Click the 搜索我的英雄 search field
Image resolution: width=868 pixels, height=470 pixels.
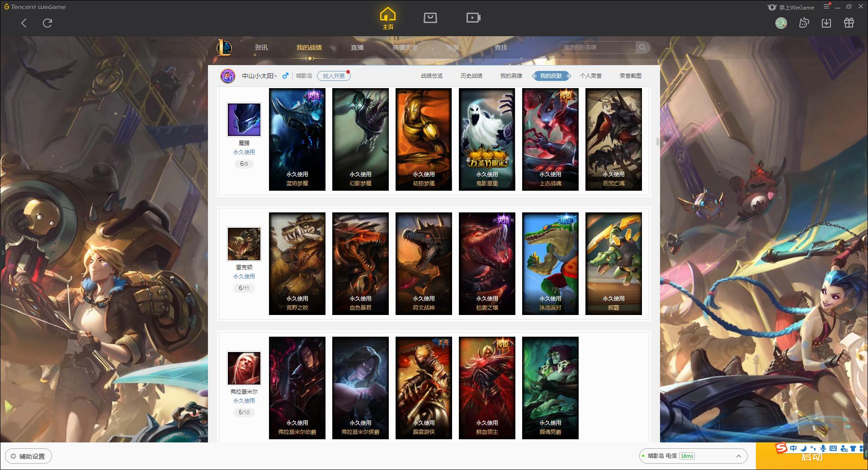tap(598, 47)
